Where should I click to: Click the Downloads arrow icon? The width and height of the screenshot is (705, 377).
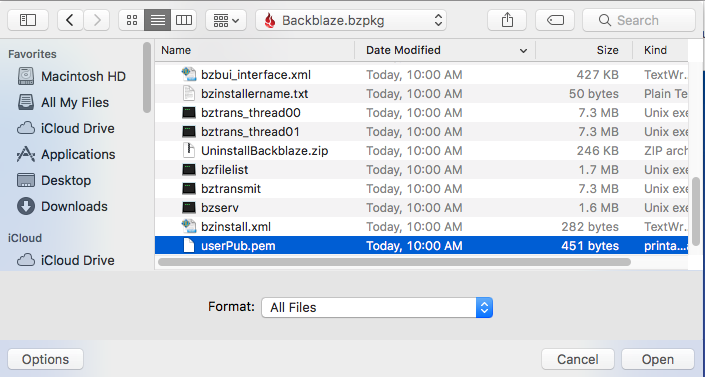(26, 206)
